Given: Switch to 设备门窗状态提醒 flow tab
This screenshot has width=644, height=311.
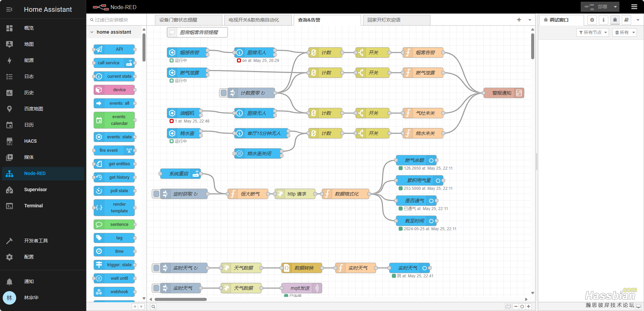Looking at the screenshot, I should click(x=189, y=20).
